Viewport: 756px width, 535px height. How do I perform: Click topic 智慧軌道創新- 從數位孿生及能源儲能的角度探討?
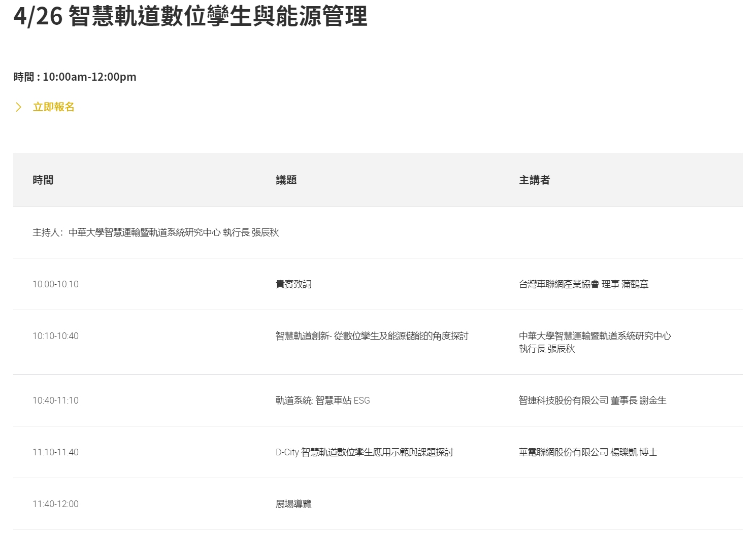click(372, 336)
